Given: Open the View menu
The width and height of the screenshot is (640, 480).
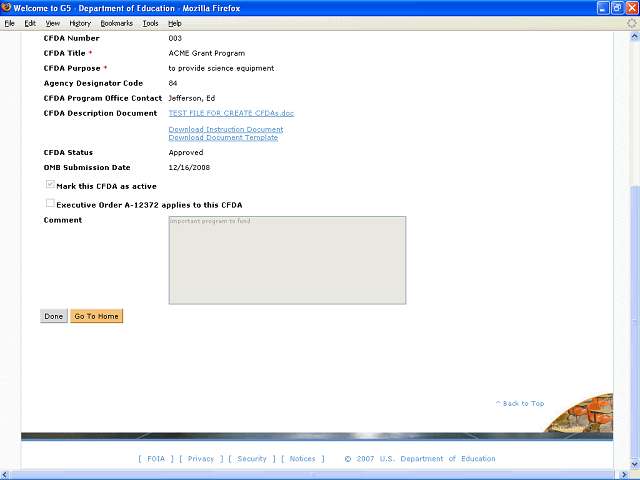Looking at the screenshot, I should (53, 23).
